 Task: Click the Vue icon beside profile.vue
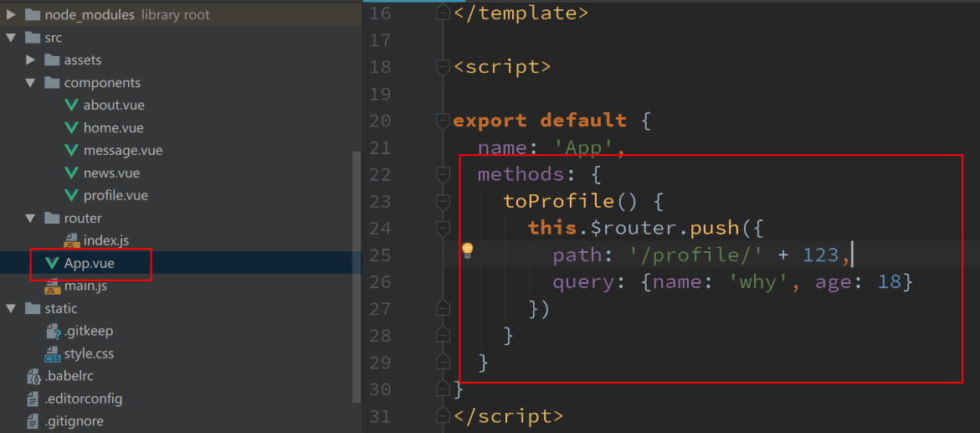pyautogui.click(x=72, y=195)
